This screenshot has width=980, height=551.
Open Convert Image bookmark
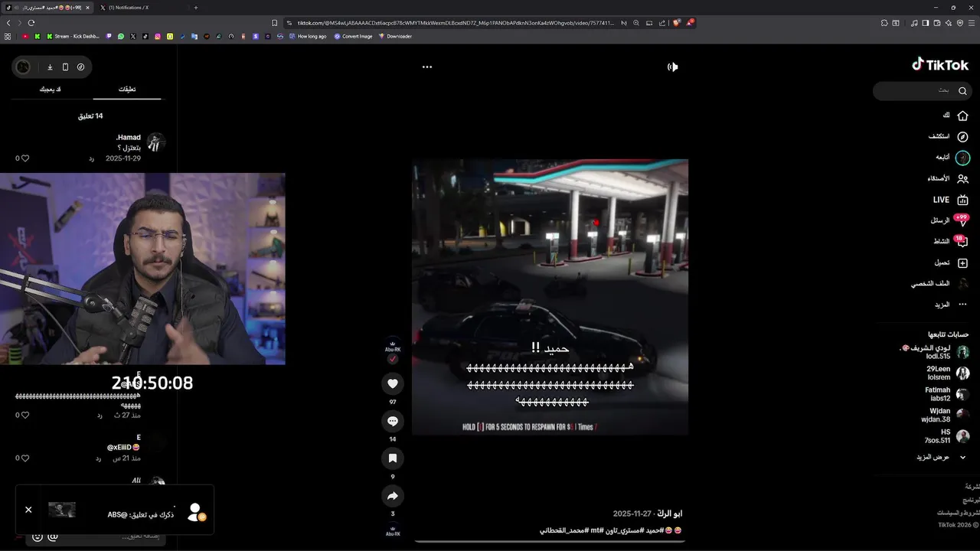pyautogui.click(x=353, y=36)
